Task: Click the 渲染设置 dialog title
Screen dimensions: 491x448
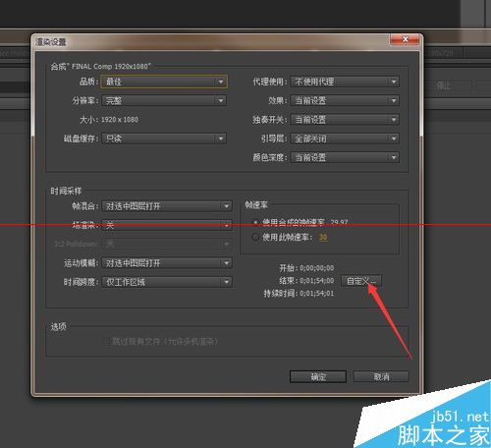Action: [51, 42]
